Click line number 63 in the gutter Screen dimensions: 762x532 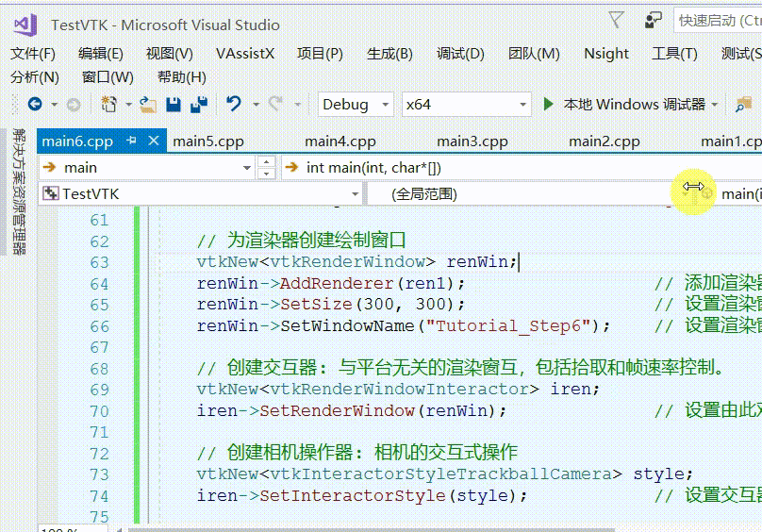pos(99,262)
